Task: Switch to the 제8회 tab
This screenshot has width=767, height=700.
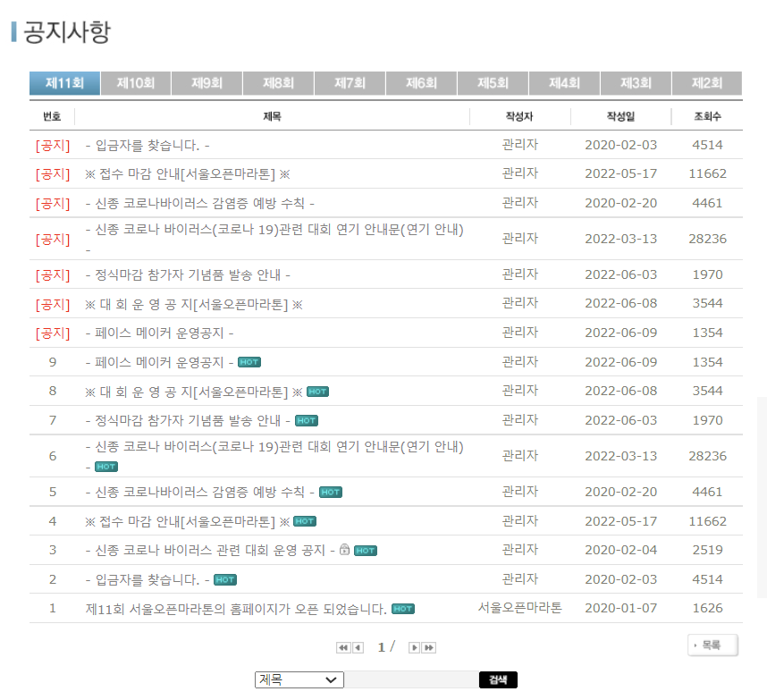Action: tap(278, 82)
